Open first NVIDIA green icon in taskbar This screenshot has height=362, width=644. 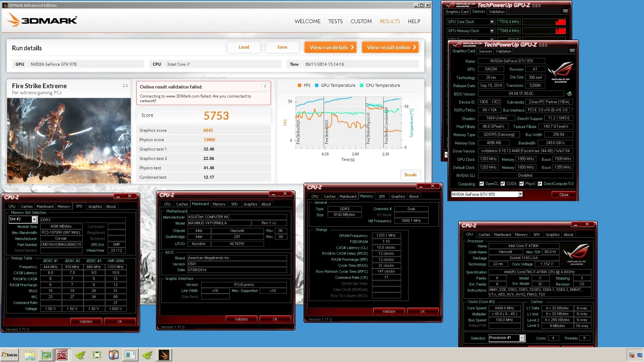[80, 355]
